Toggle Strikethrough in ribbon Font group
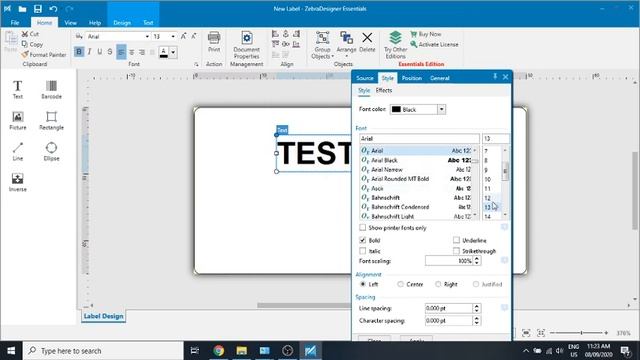 point(110,52)
